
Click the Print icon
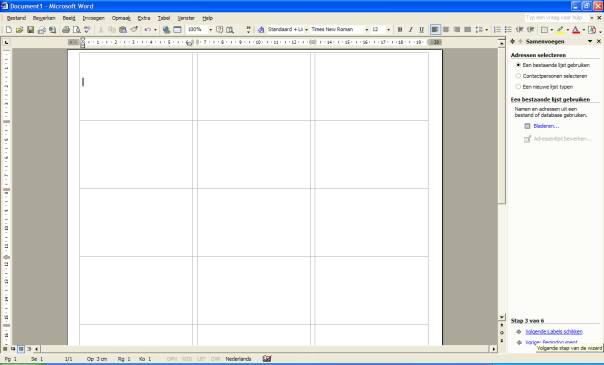tap(66, 30)
